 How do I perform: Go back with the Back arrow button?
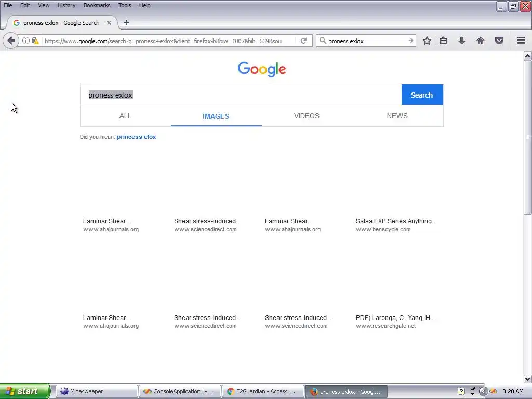point(11,41)
